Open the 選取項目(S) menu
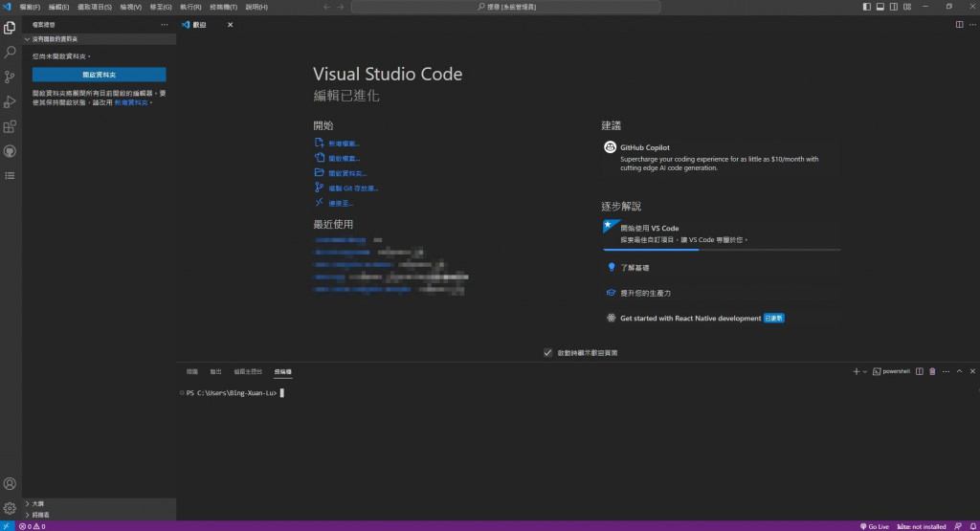Image resolution: width=980 pixels, height=531 pixels. [x=95, y=7]
